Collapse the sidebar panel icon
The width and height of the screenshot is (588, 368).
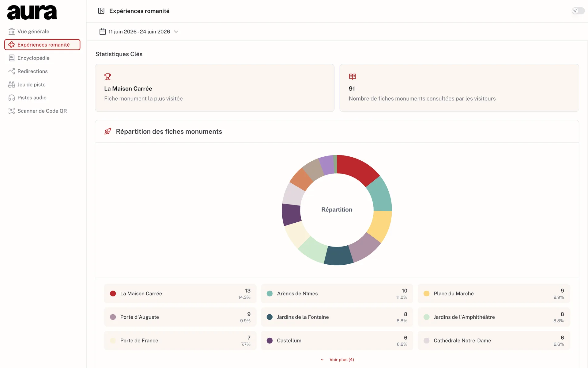coord(101,11)
